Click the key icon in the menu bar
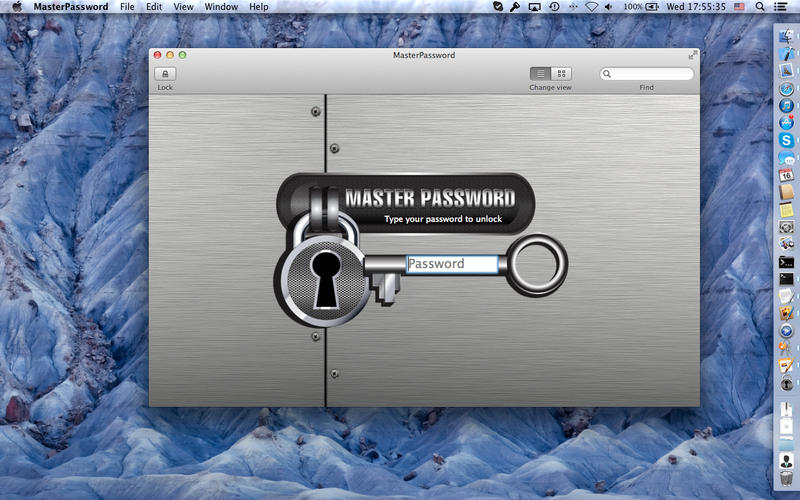Viewport: 800px width, 500px height. tap(515, 7)
